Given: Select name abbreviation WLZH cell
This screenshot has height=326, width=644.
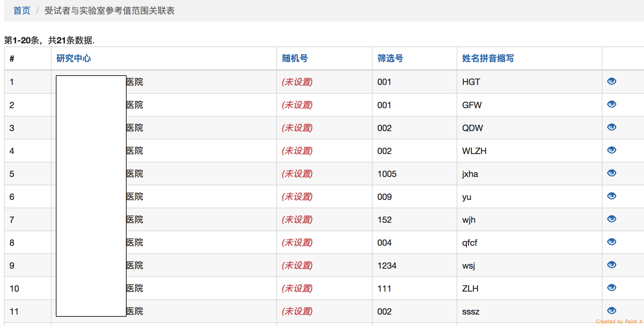Looking at the screenshot, I should pos(529,151).
